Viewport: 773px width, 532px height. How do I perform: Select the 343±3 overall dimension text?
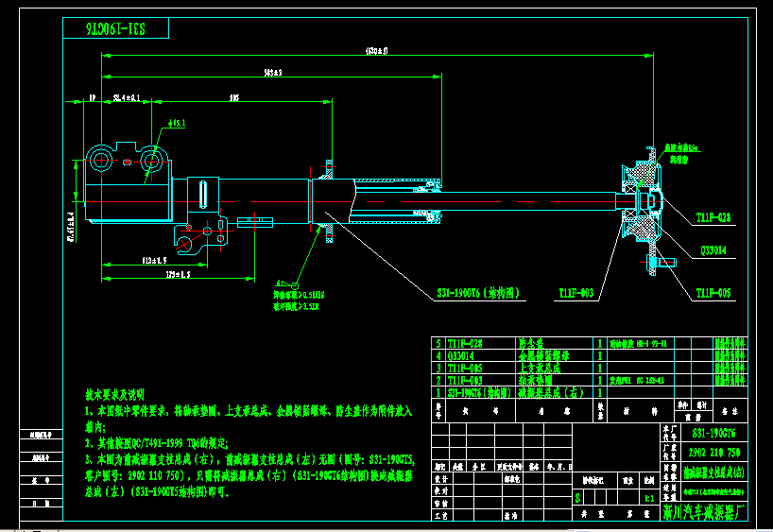[x=273, y=73]
